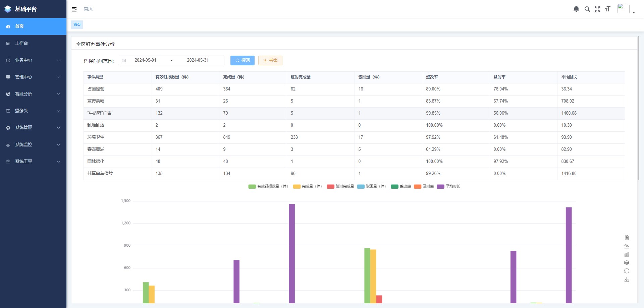Toggle 完成量 series in legend

pyautogui.click(x=307, y=186)
